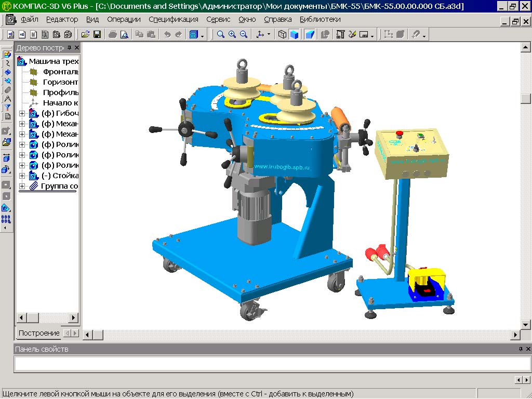
Task: Click the print preview icon
Action: pyautogui.click(x=124, y=34)
